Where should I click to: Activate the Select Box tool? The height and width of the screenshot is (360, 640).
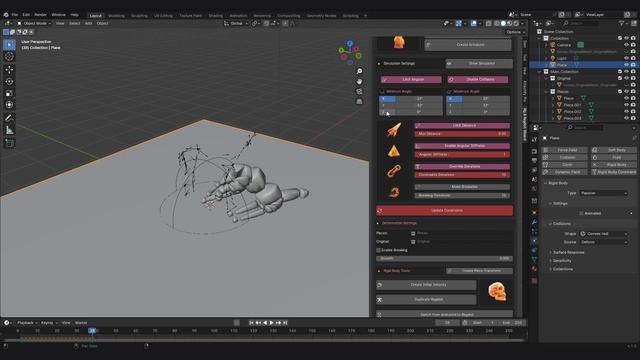click(x=9, y=44)
